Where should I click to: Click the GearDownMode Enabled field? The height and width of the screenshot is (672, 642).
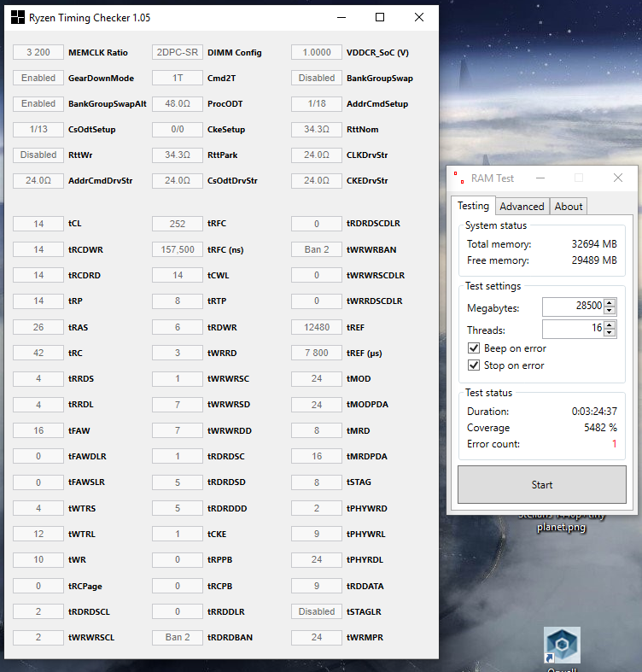point(38,78)
